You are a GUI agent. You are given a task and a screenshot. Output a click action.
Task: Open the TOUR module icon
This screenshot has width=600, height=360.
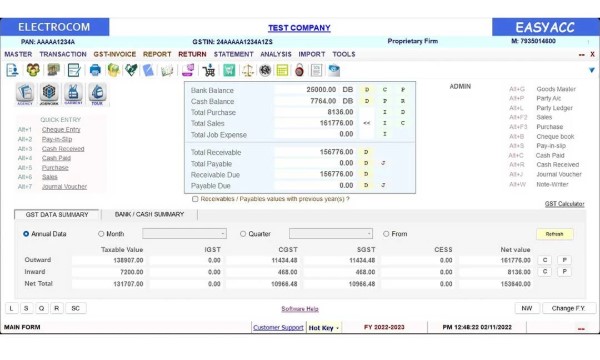[97, 94]
